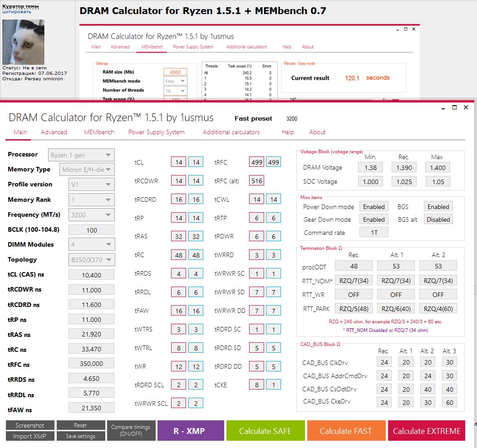Click the Command rate 1T value

[x=374, y=233]
